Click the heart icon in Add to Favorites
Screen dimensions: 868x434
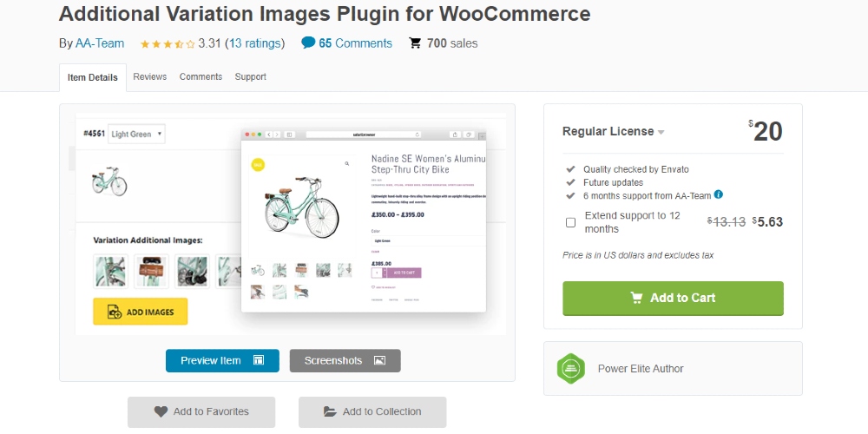pyautogui.click(x=161, y=411)
